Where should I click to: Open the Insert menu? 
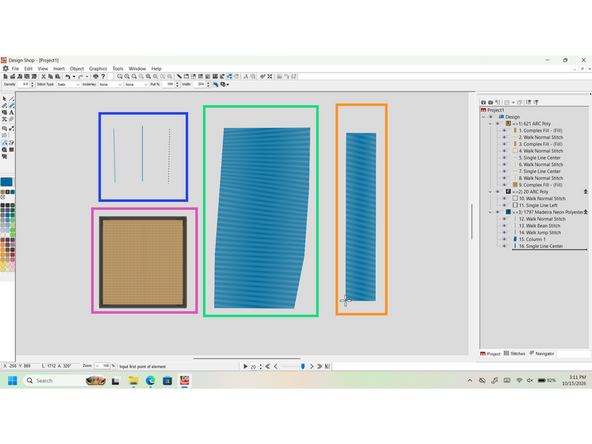(59, 69)
